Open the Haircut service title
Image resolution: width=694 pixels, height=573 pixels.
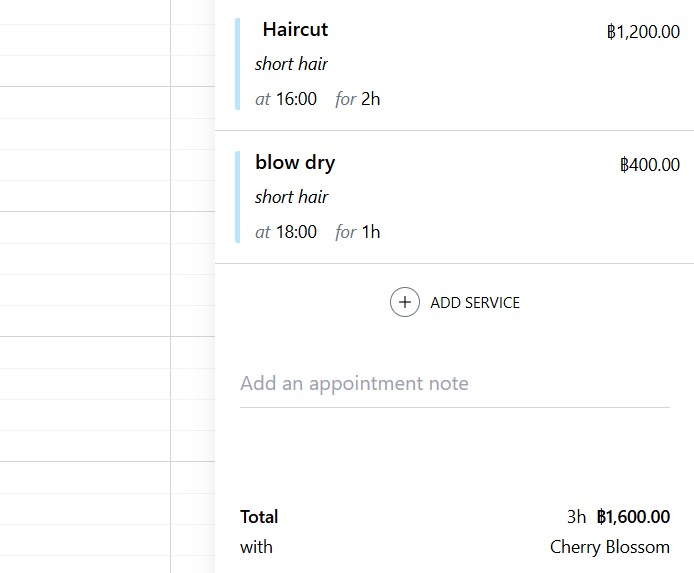[295, 30]
